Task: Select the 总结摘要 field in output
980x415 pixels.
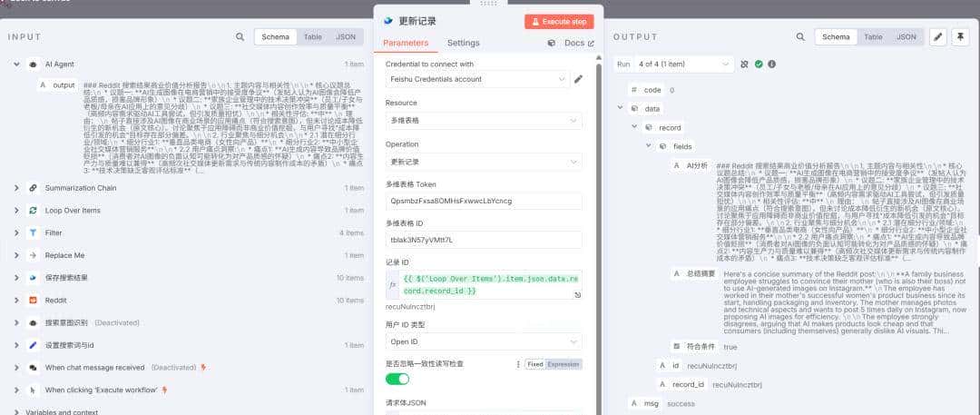Action: pyautogui.click(x=694, y=273)
